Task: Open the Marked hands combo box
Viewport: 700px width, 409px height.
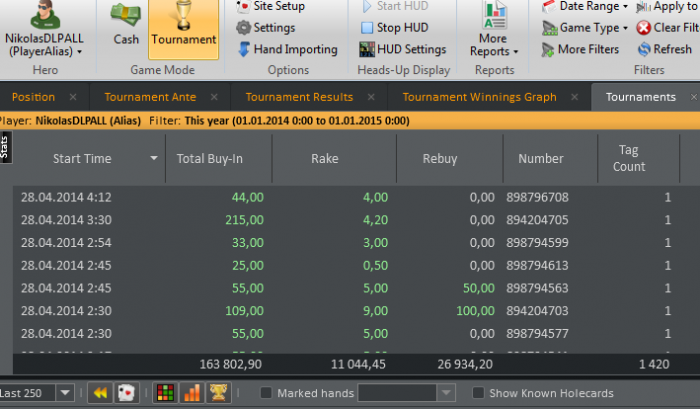Action: tap(406, 393)
